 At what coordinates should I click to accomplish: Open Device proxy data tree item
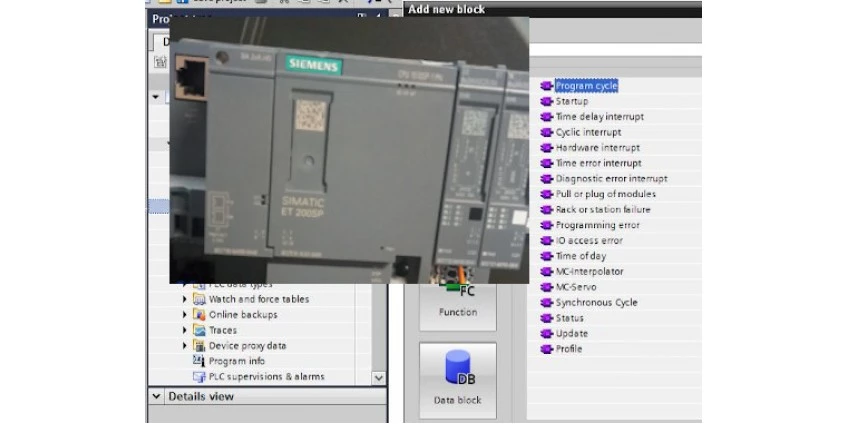click(248, 346)
